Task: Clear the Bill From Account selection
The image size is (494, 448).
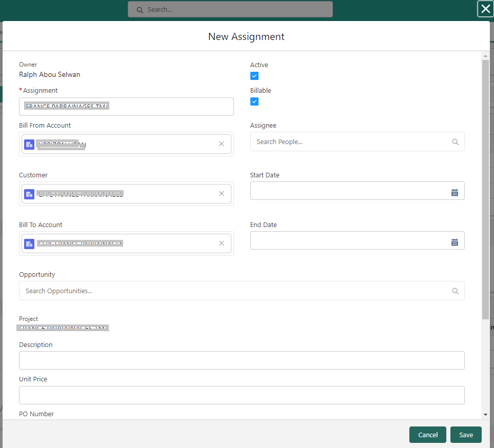Action: (222, 144)
